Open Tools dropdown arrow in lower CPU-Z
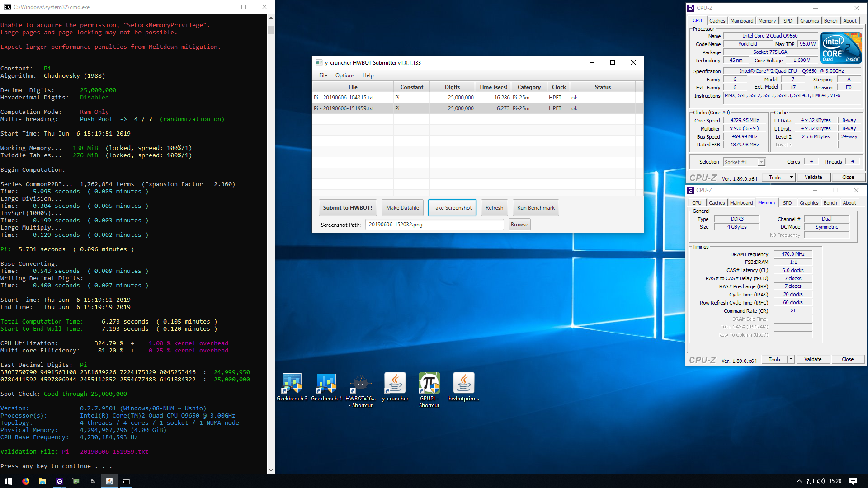This screenshot has height=488, width=868. click(x=791, y=359)
